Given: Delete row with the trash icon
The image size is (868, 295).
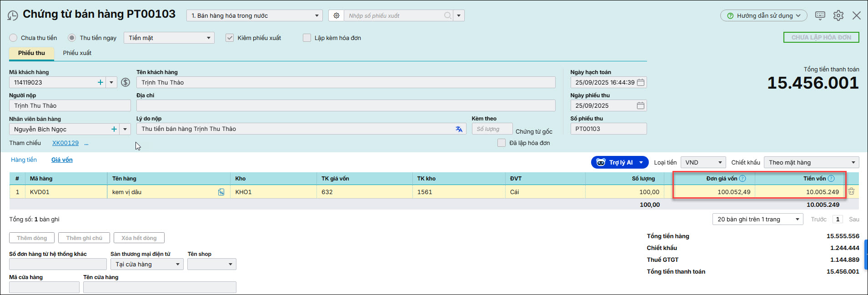Looking at the screenshot, I should [x=851, y=192].
